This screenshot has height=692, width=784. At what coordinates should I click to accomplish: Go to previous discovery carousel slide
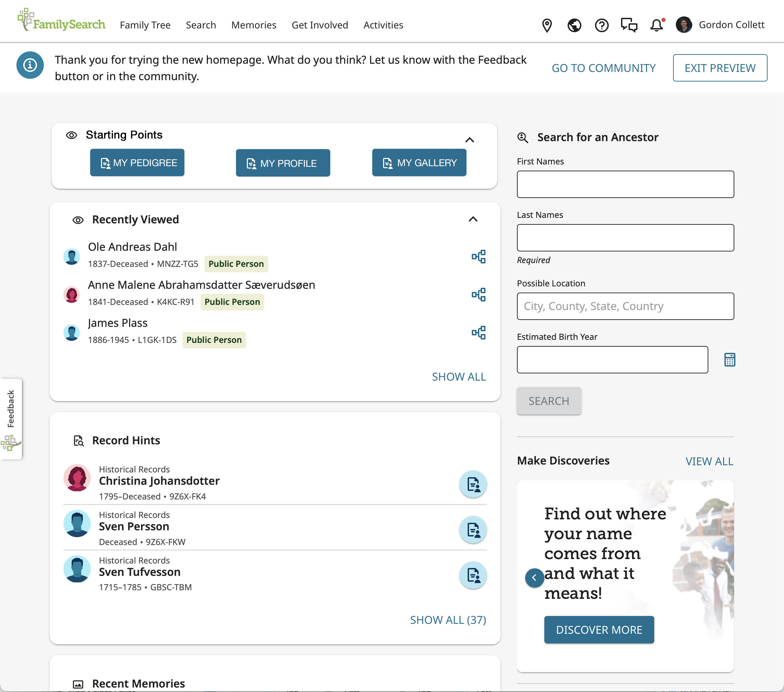[534, 578]
